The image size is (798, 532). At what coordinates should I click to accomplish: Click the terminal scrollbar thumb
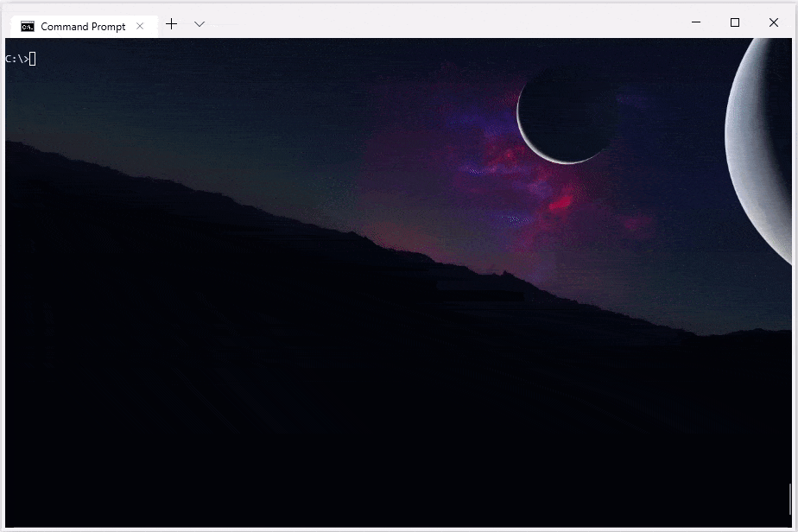(790, 499)
